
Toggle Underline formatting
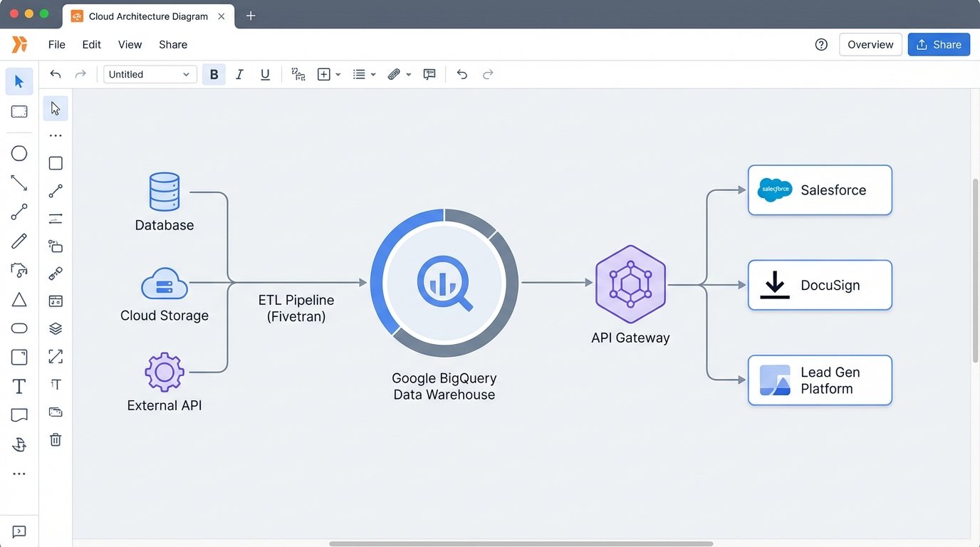[265, 74]
